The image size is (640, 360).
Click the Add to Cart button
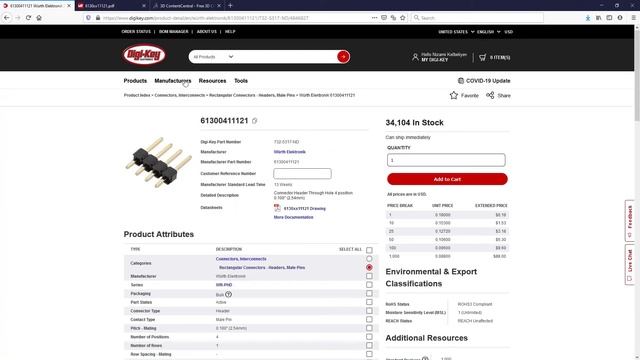(x=447, y=179)
